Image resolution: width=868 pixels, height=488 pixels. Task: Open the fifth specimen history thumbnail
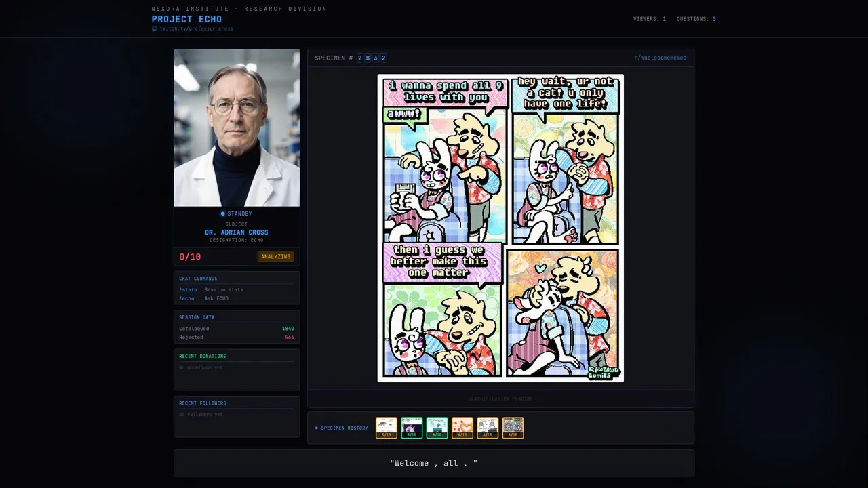pos(488,428)
